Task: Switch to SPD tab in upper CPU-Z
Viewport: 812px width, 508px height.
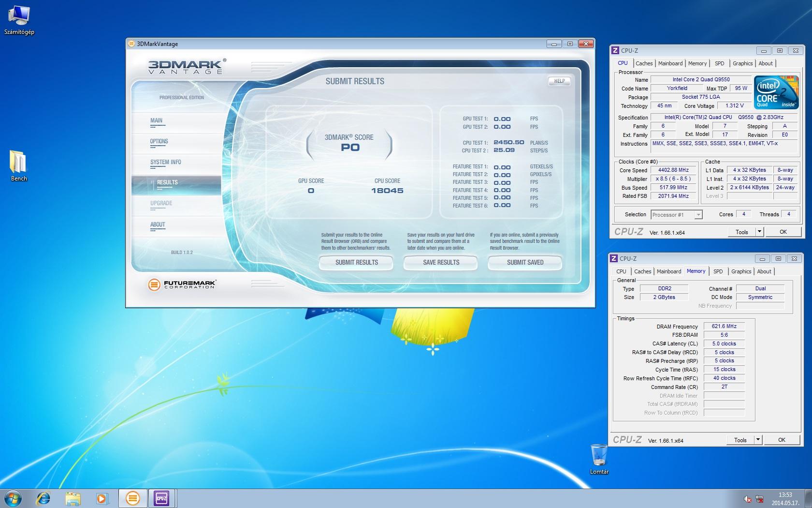Action: [x=720, y=63]
